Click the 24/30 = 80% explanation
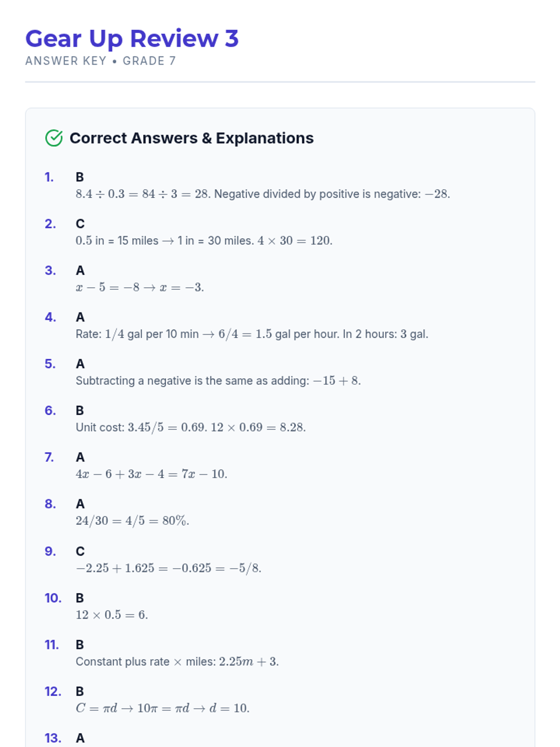560x747 pixels. coord(132,521)
